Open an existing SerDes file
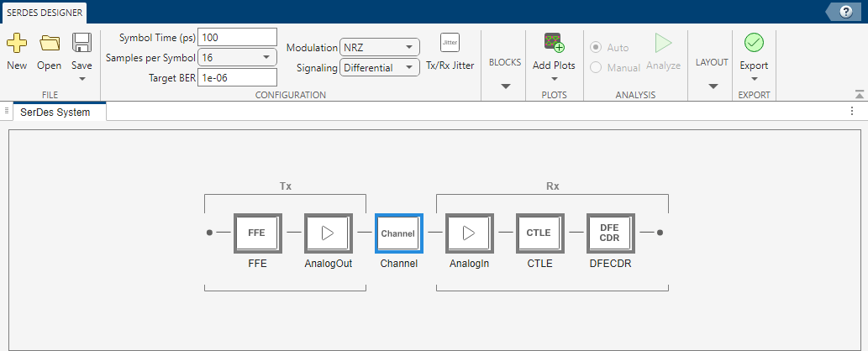Screen dimensions: 868x351 (50, 43)
